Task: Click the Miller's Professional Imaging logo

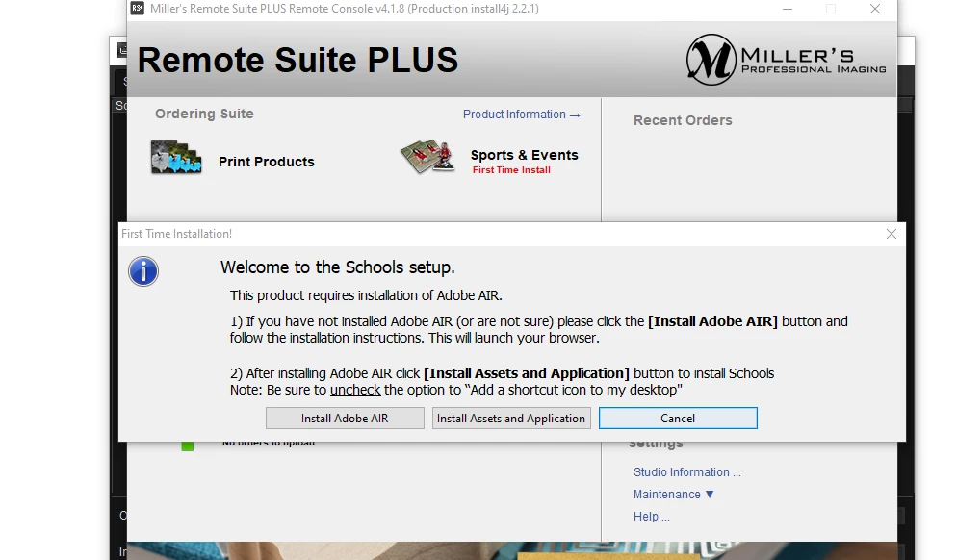Action: coord(786,59)
